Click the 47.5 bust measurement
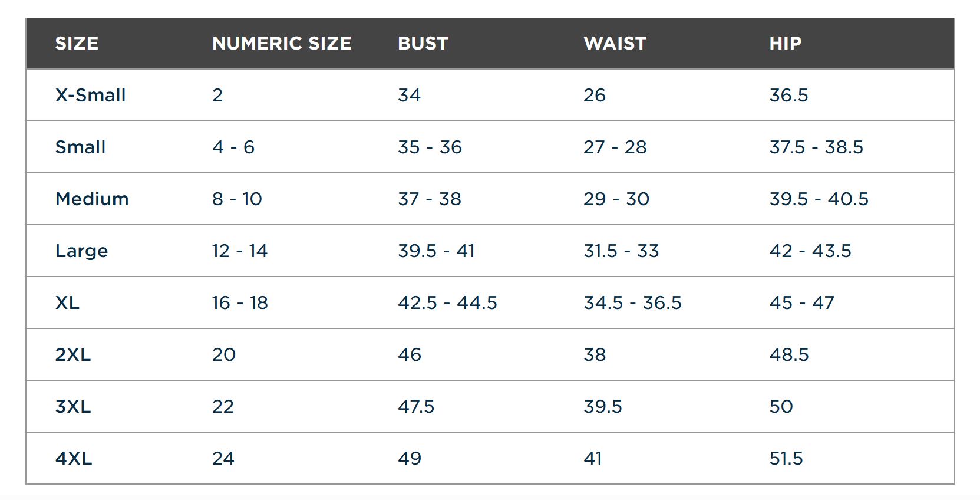The height and width of the screenshot is (500, 980). 416,407
